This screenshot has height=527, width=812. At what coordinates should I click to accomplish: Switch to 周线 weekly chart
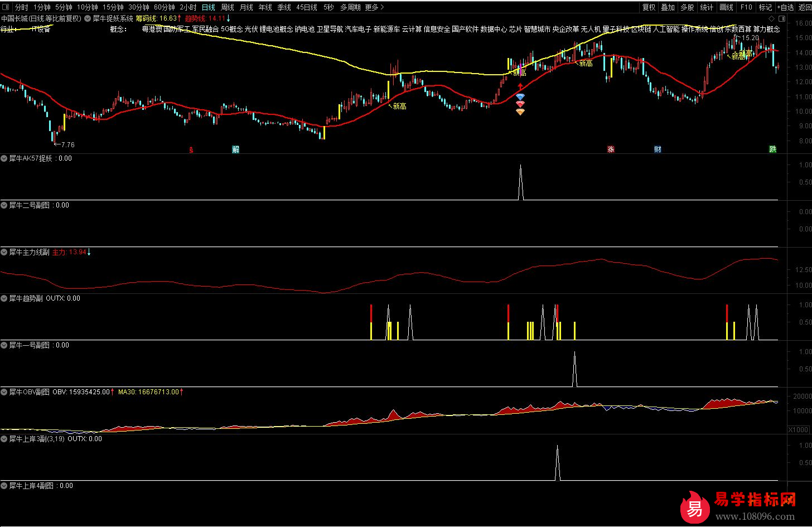click(x=228, y=7)
